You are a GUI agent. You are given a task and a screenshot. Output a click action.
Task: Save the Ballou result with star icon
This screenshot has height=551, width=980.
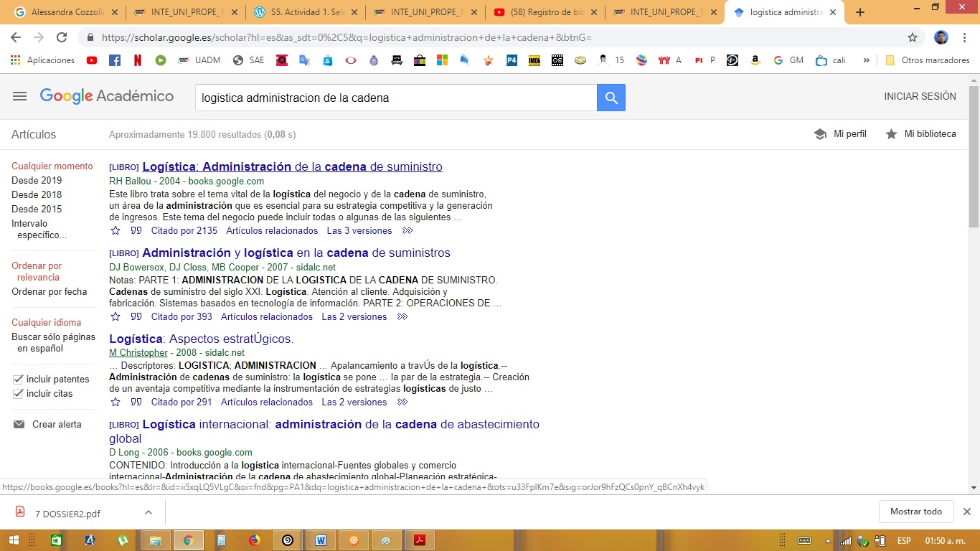point(116,231)
